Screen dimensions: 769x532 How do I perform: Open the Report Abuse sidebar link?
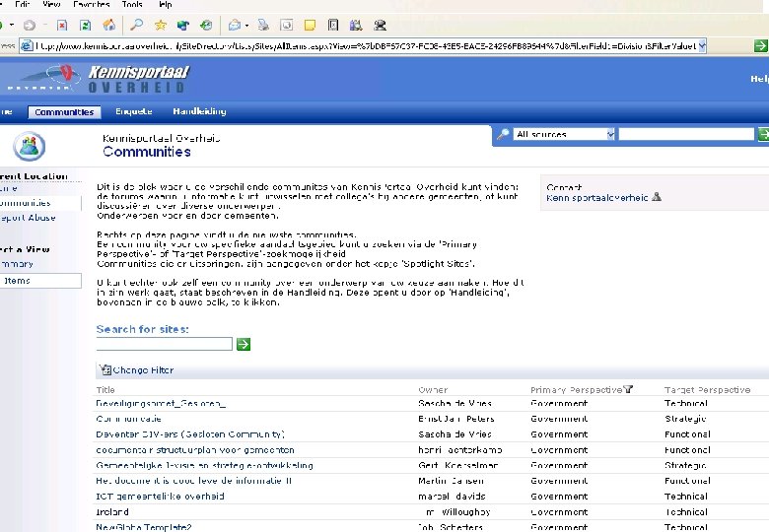point(28,218)
